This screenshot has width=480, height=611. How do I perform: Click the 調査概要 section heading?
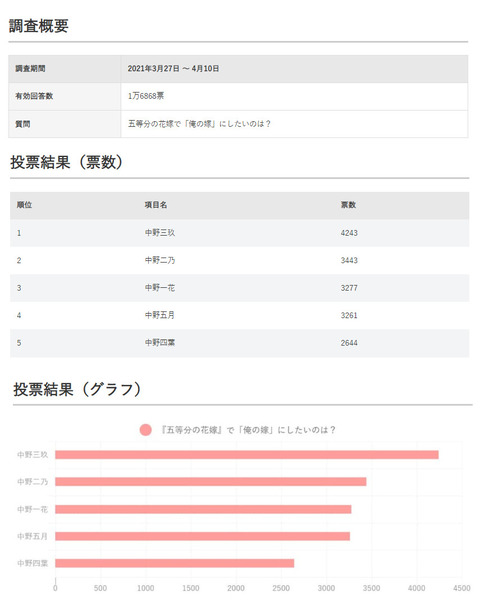pyautogui.click(x=39, y=26)
